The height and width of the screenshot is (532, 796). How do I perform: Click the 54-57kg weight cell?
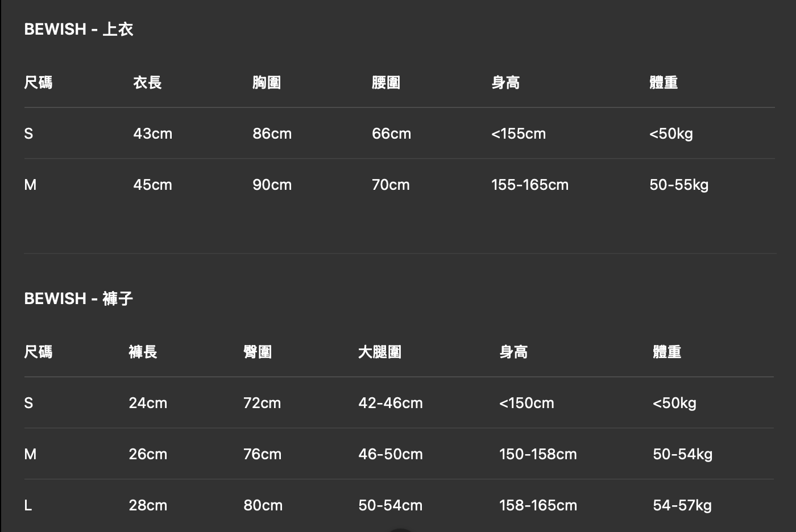pos(682,505)
